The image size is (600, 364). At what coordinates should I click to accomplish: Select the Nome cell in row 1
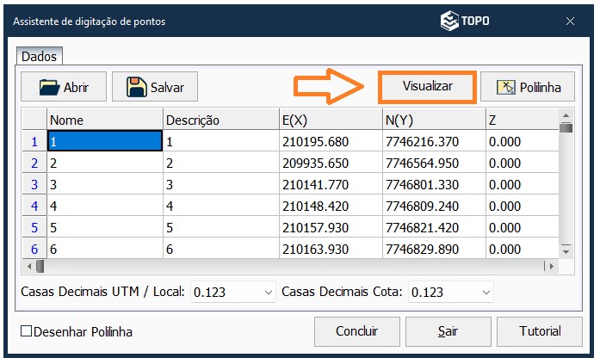[x=105, y=141]
